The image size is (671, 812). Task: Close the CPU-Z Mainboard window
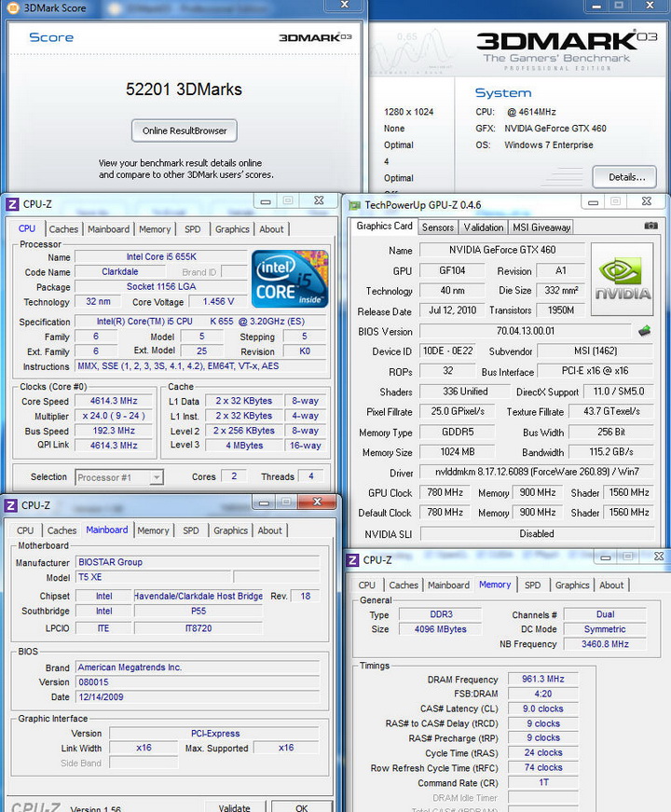tap(318, 502)
